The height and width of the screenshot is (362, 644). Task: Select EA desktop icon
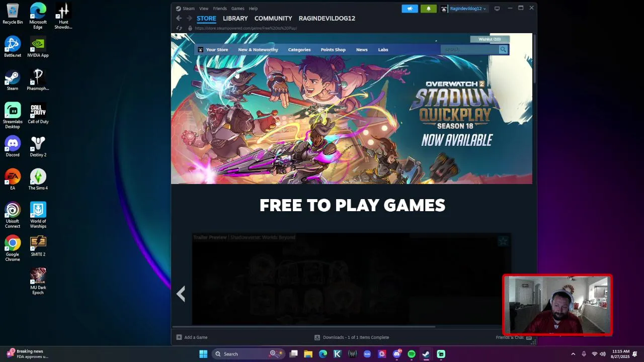(13, 180)
